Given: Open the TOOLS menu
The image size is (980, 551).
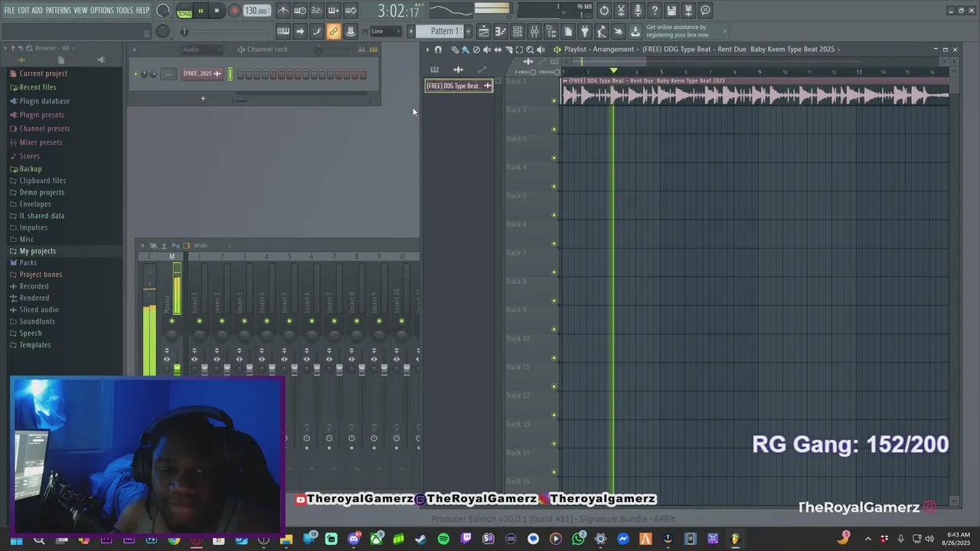Looking at the screenshot, I should pyautogui.click(x=125, y=11).
